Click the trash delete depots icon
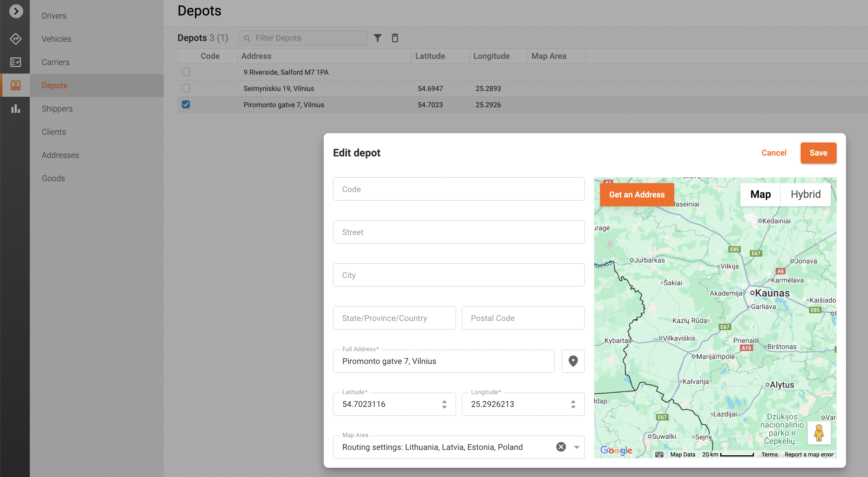The image size is (868, 477). [395, 38]
